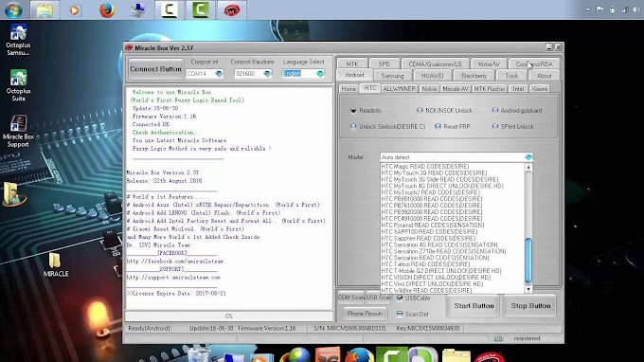Click the Stop Button
The height and width of the screenshot is (362, 644).
coord(530,306)
